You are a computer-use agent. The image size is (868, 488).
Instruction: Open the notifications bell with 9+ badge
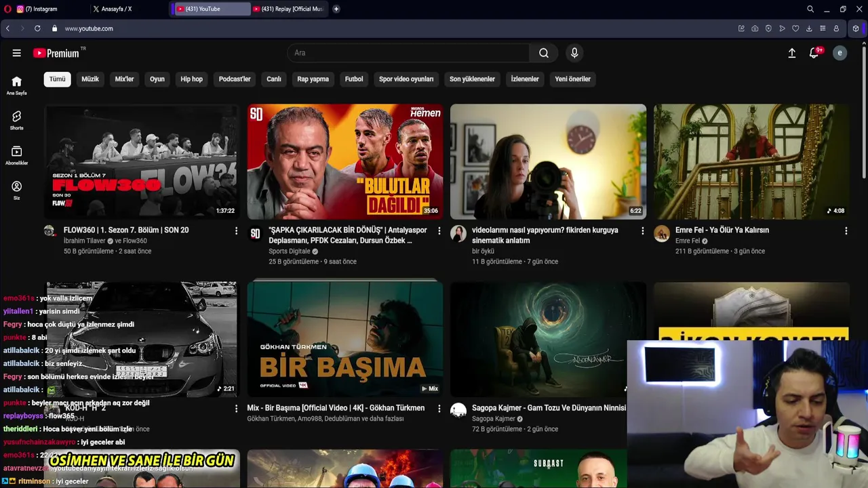[x=814, y=53]
